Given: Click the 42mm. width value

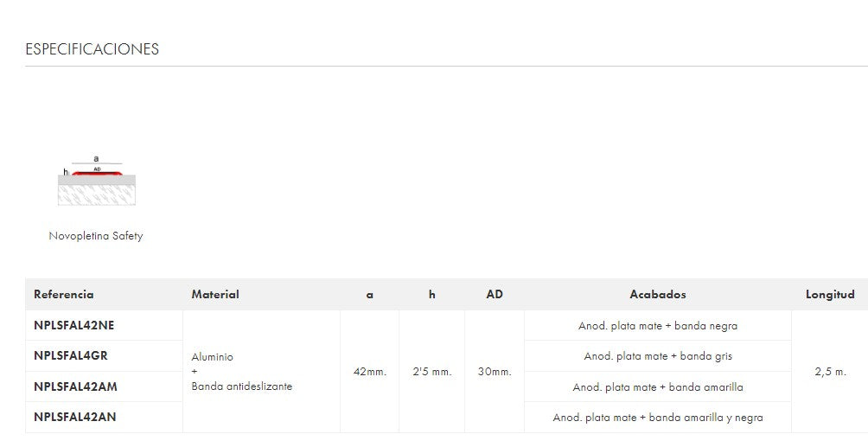Looking at the screenshot, I should coord(370,372).
